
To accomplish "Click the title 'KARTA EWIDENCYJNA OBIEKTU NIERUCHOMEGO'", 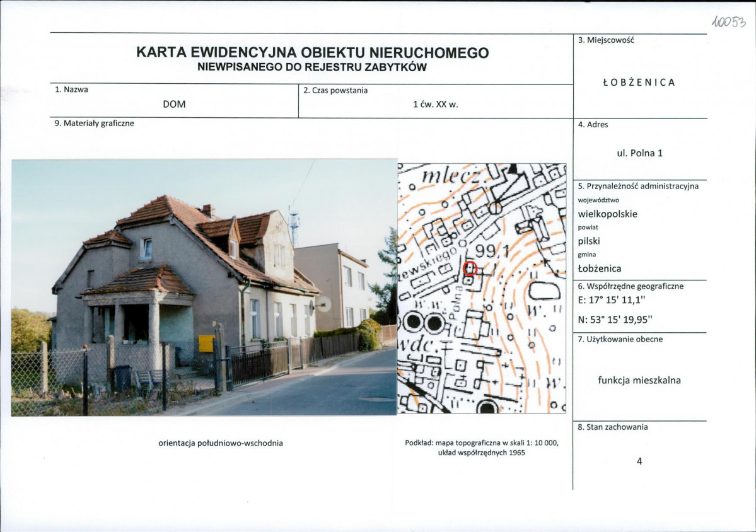I will click(313, 52).
